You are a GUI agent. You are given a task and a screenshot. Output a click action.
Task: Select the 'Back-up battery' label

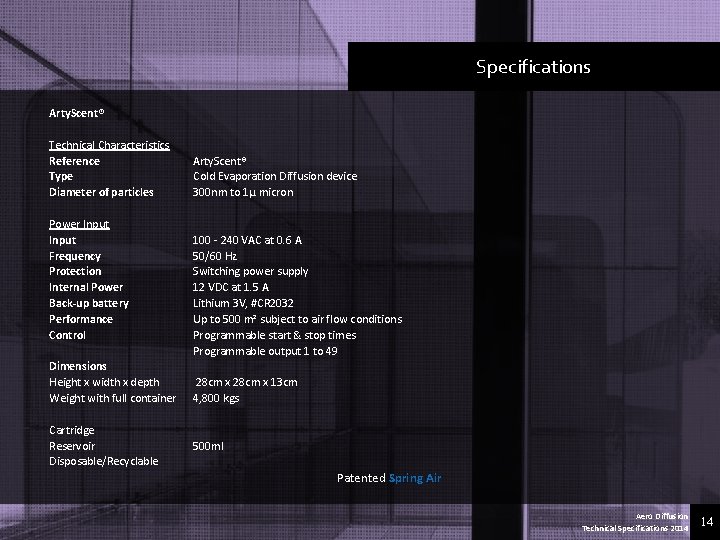point(89,304)
